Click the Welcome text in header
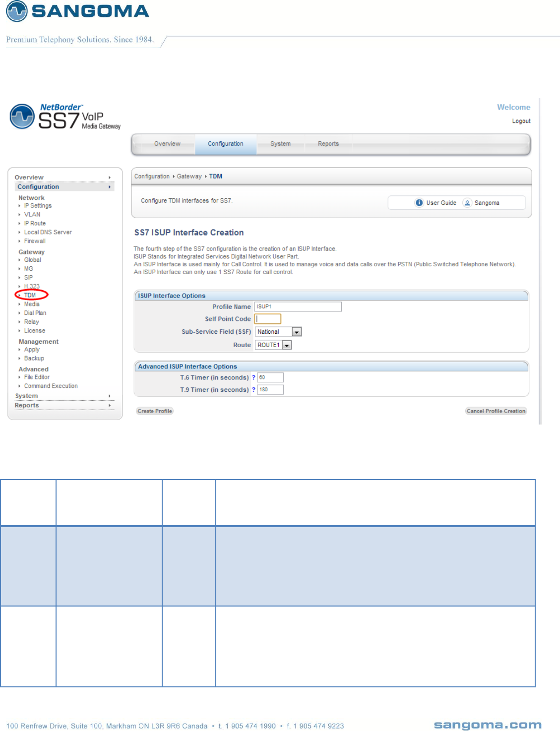Screen dimensions: 560x731 [513, 107]
